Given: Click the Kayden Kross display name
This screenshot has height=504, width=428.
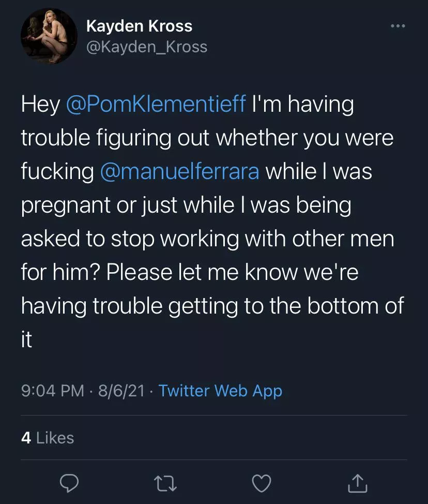Looking at the screenshot, I should [x=139, y=26].
